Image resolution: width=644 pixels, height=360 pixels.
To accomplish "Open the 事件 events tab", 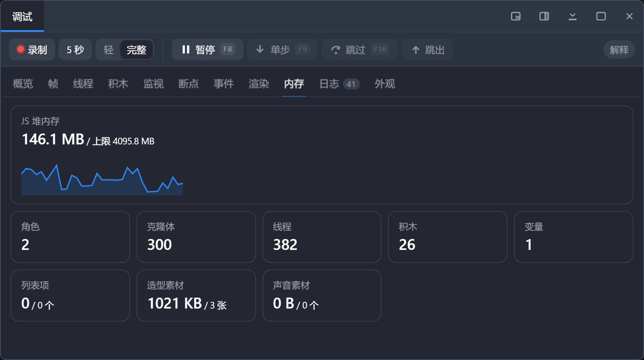I will 224,84.
